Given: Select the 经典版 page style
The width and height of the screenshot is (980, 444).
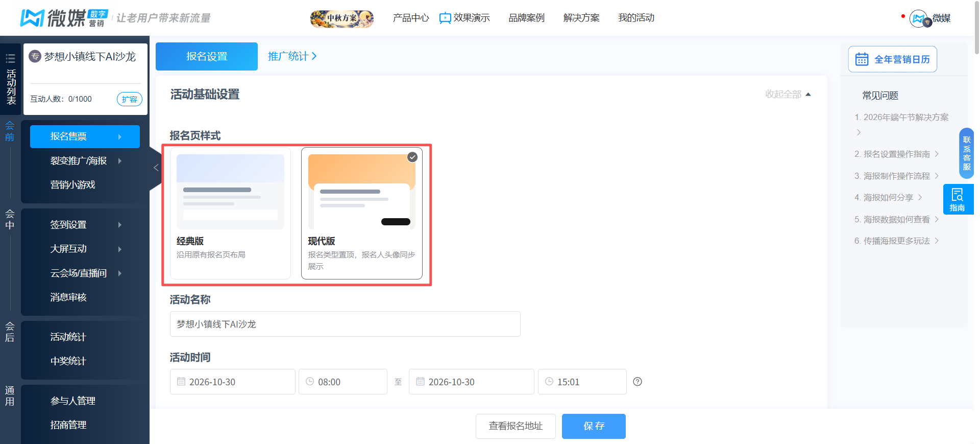Looking at the screenshot, I should (230, 213).
